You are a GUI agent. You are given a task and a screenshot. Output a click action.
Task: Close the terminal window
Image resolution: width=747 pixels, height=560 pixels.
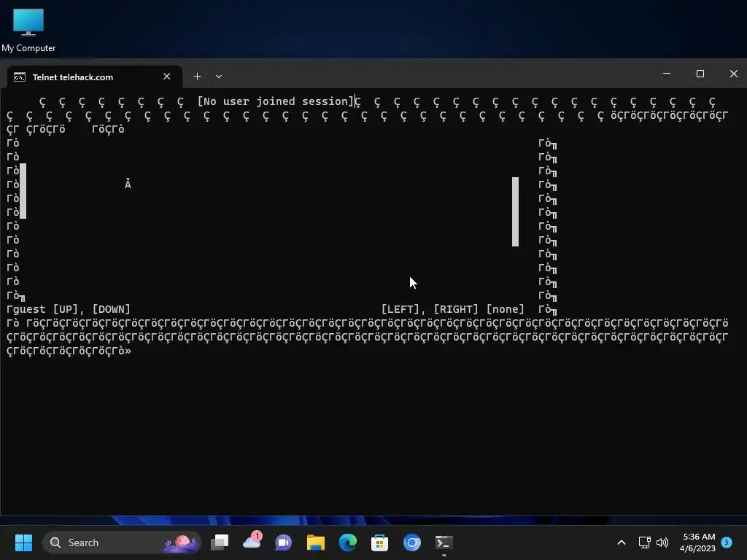(734, 74)
